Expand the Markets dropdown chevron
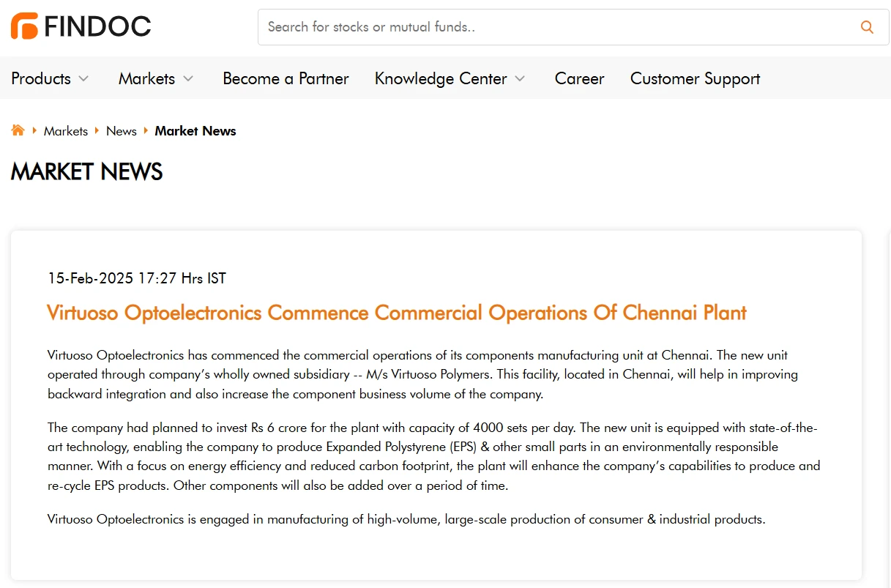This screenshot has height=588, width=891. [188, 78]
